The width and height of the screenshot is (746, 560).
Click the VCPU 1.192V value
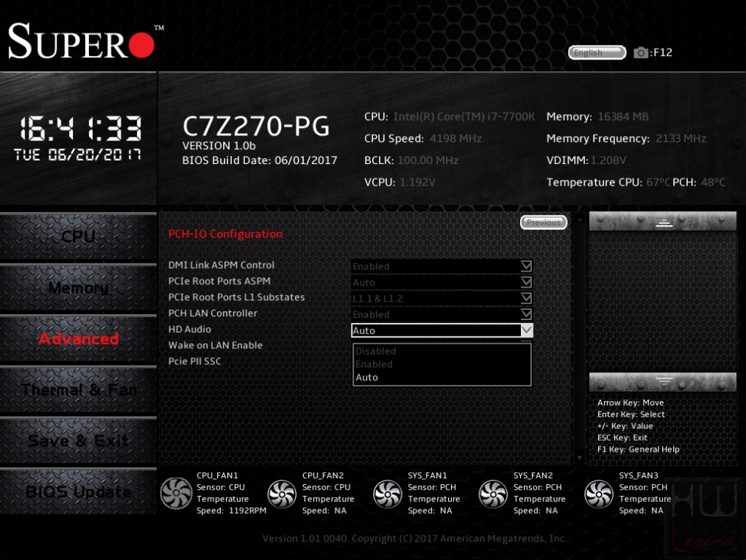tap(417, 182)
